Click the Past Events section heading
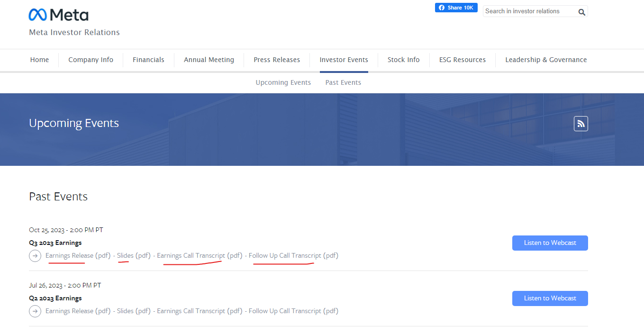The image size is (644, 334). (58, 197)
